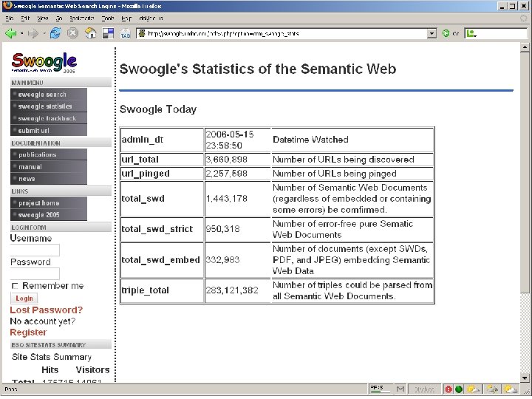Viewport: 532px width, 399px height.
Task: Open the Forward button history dropdown
Action: [44, 33]
